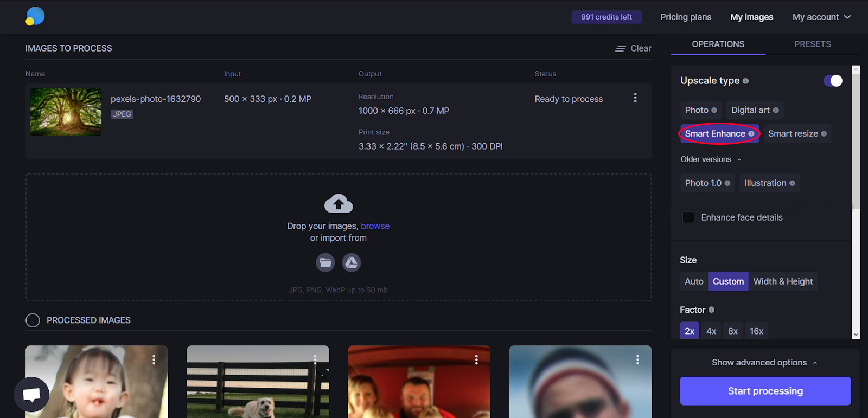Click info icon next to Upscale type

745,81
